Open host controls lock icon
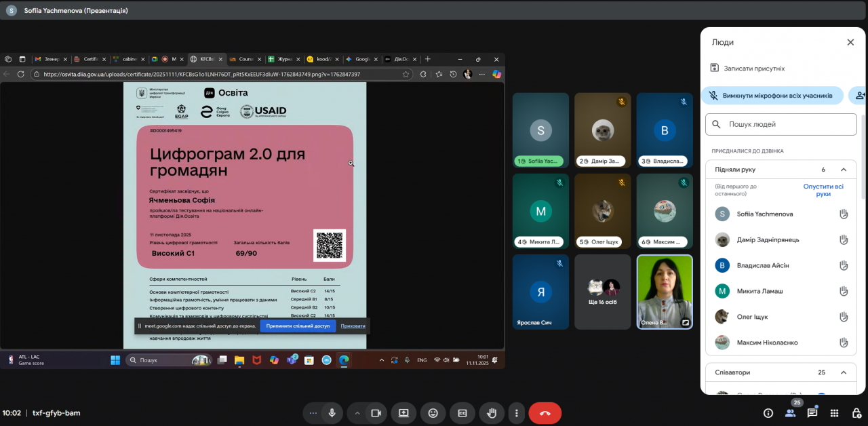Screen dimensions: 868x426 pyautogui.click(x=856, y=412)
